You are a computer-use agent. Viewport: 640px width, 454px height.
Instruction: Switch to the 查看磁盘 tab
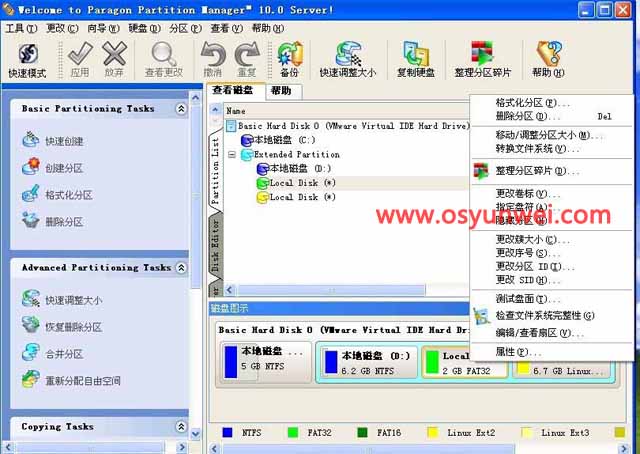233,90
